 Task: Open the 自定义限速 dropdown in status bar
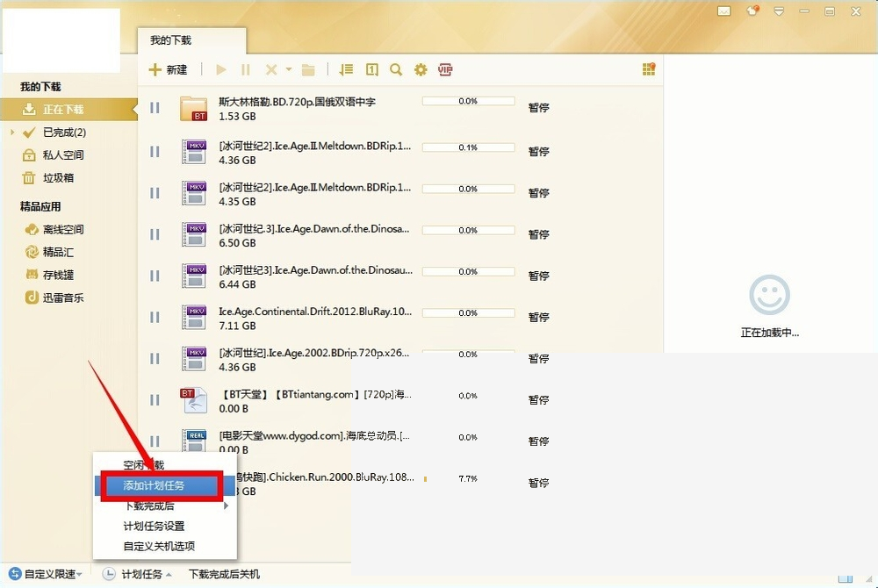[46, 574]
